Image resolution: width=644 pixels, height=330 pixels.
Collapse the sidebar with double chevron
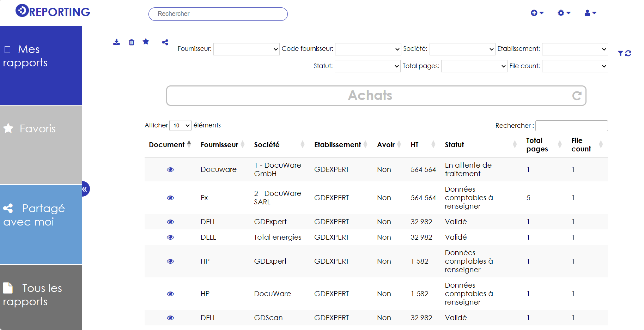(x=85, y=189)
